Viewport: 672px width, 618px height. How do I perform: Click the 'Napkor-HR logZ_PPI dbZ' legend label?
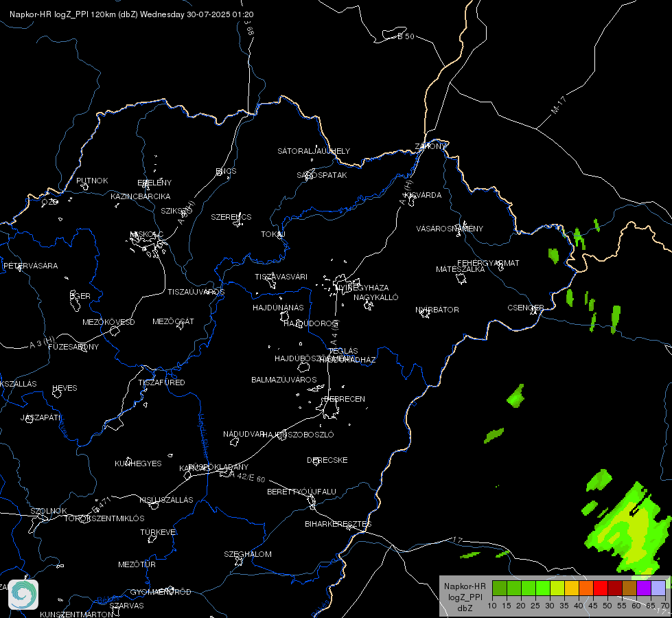465,597
